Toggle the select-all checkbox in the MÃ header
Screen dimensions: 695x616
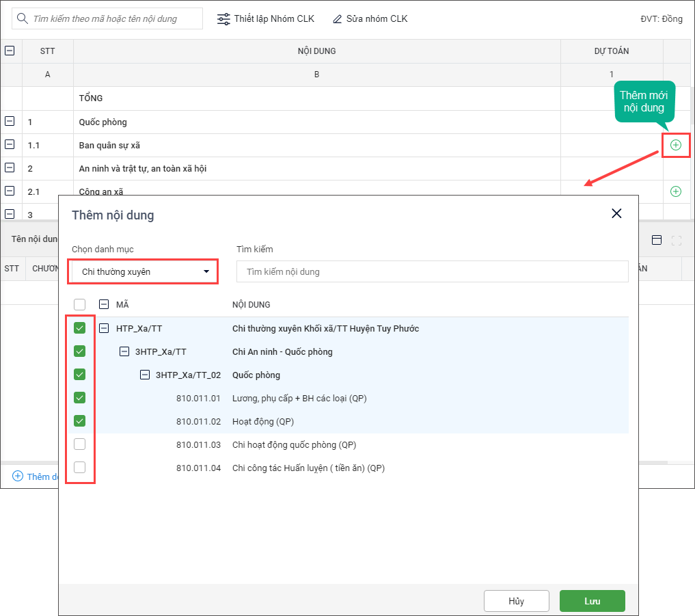[80, 304]
